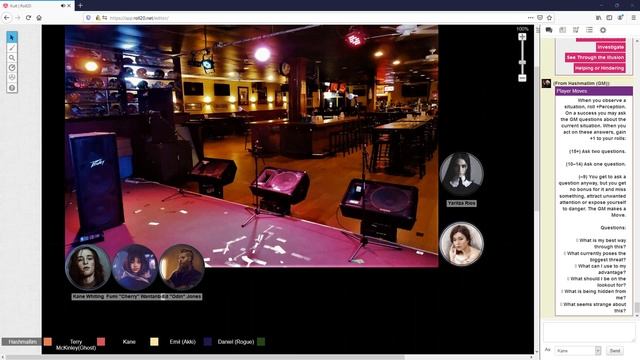Image resolution: width=640 pixels, height=360 pixels.
Task: Close the Roll20 browser tab
Action: [x=69, y=6]
